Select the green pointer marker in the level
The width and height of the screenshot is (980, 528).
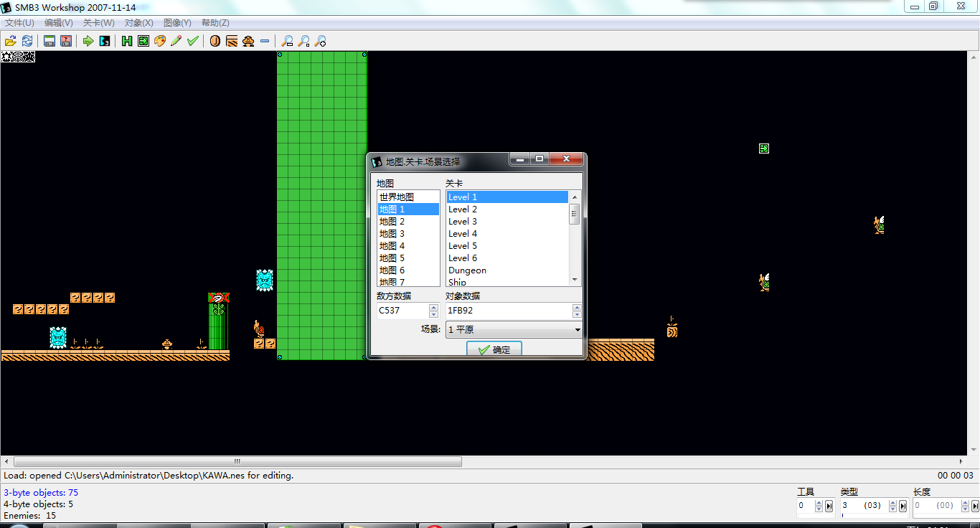coord(764,148)
